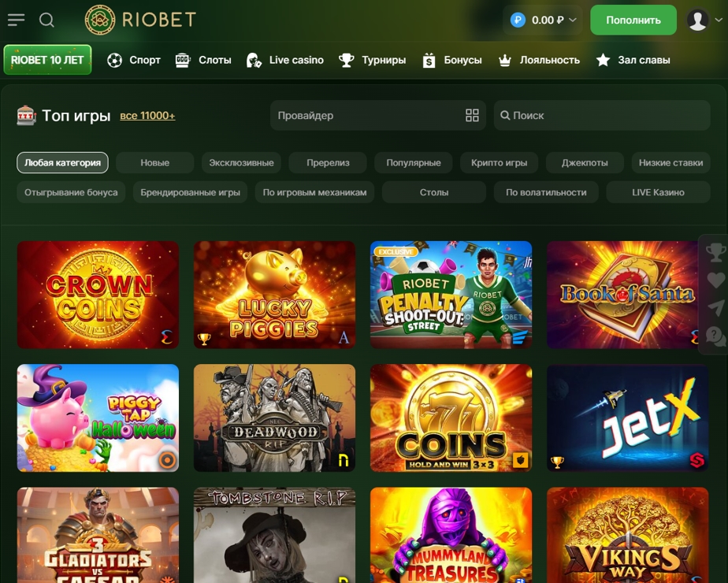Viewport: 728px width, 583px height.
Task: Click the trophy badge on Lucky Piggies
Action: (x=204, y=339)
